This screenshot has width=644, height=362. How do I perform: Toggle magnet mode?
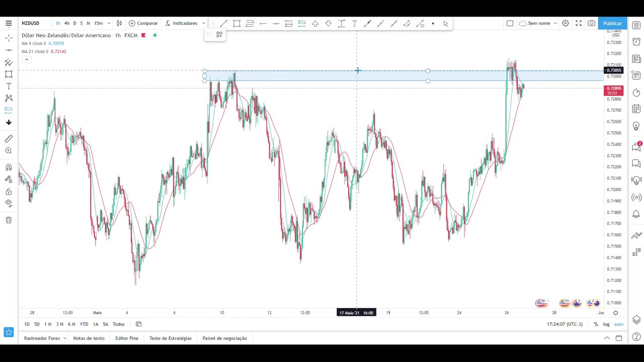[x=9, y=167]
